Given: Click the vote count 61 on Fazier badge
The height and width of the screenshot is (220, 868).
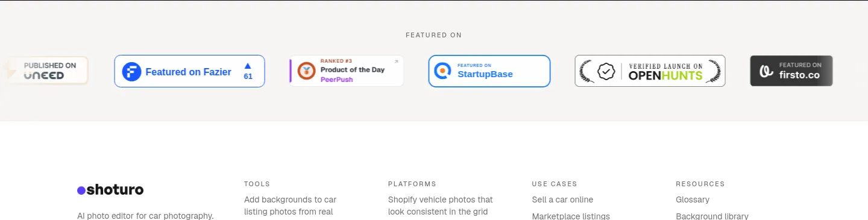Looking at the screenshot, I should (x=248, y=77).
